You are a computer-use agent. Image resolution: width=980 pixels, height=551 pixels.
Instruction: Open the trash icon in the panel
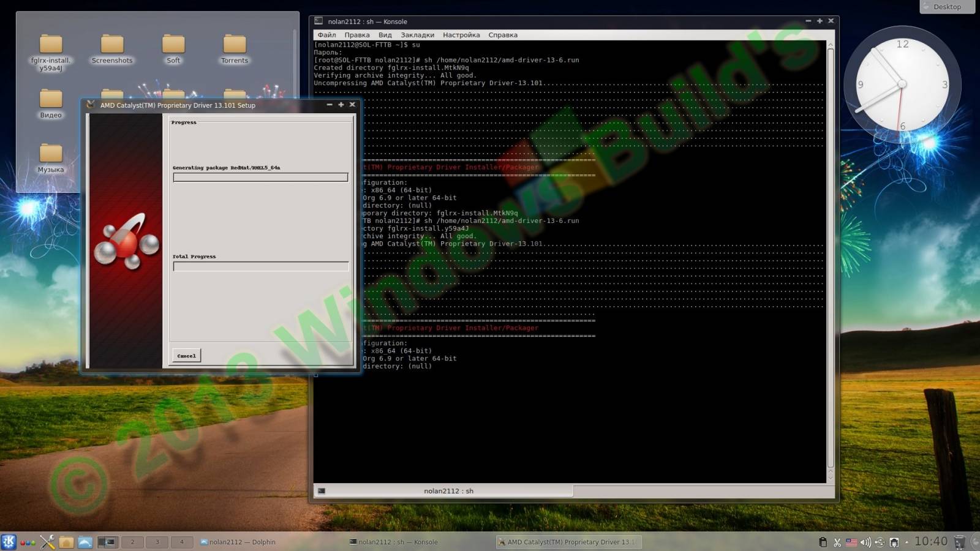click(x=960, y=542)
